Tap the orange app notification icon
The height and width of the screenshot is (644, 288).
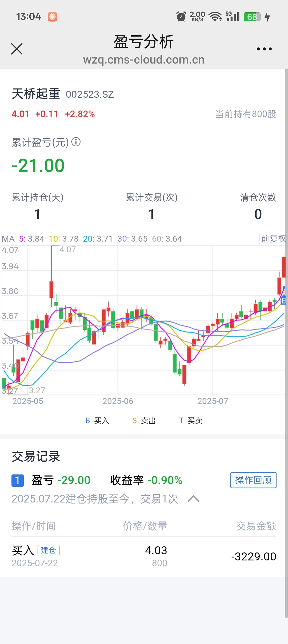(x=53, y=17)
